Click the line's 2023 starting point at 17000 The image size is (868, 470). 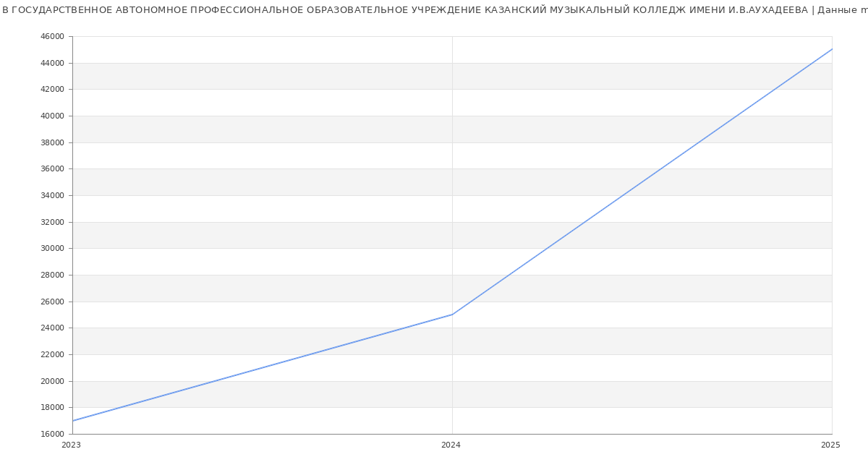[73, 421]
